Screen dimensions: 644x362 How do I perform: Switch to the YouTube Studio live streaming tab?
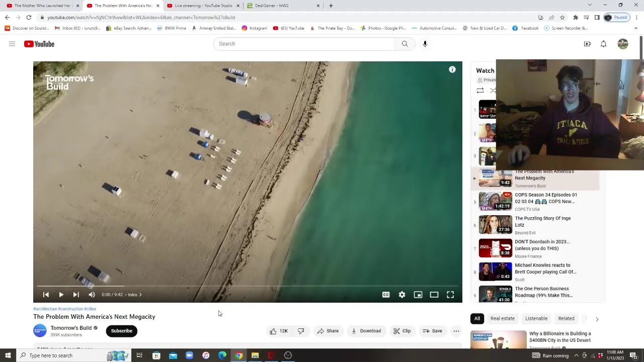pos(203,6)
